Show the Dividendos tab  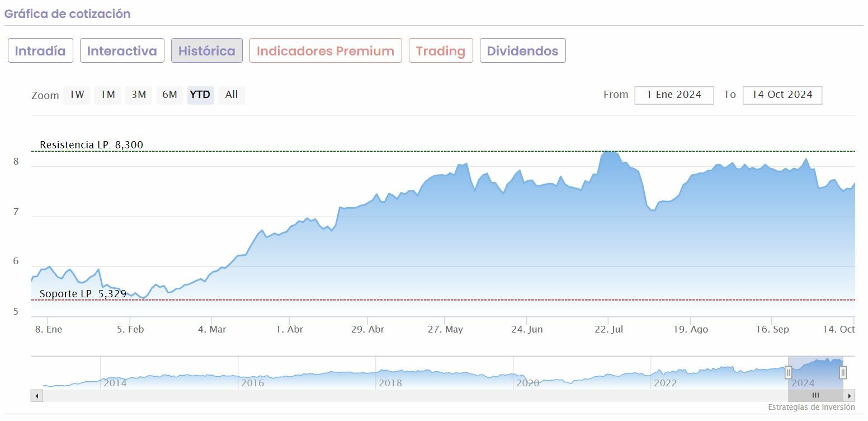click(x=522, y=51)
